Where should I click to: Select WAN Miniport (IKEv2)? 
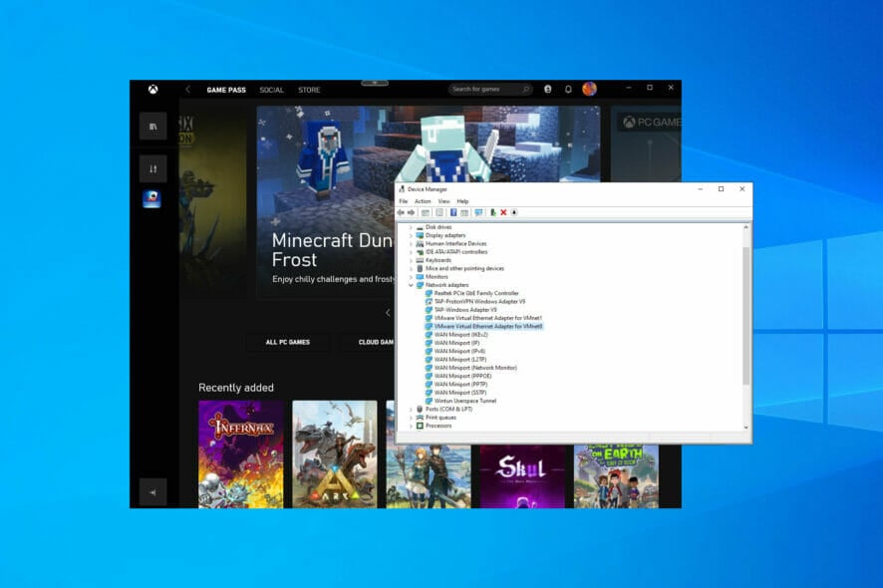point(461,335)
